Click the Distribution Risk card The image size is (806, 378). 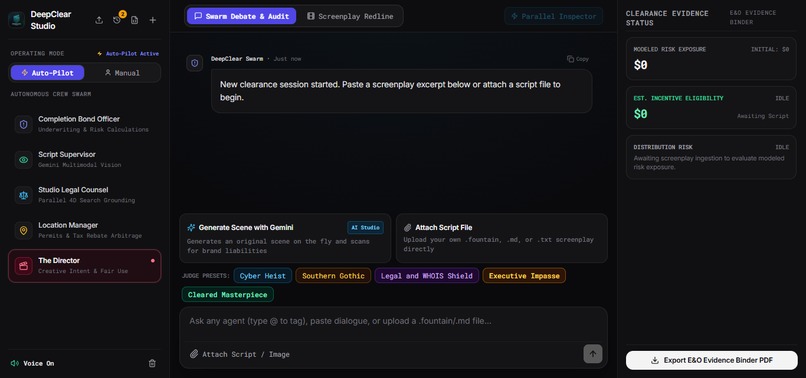coord(711,157)
